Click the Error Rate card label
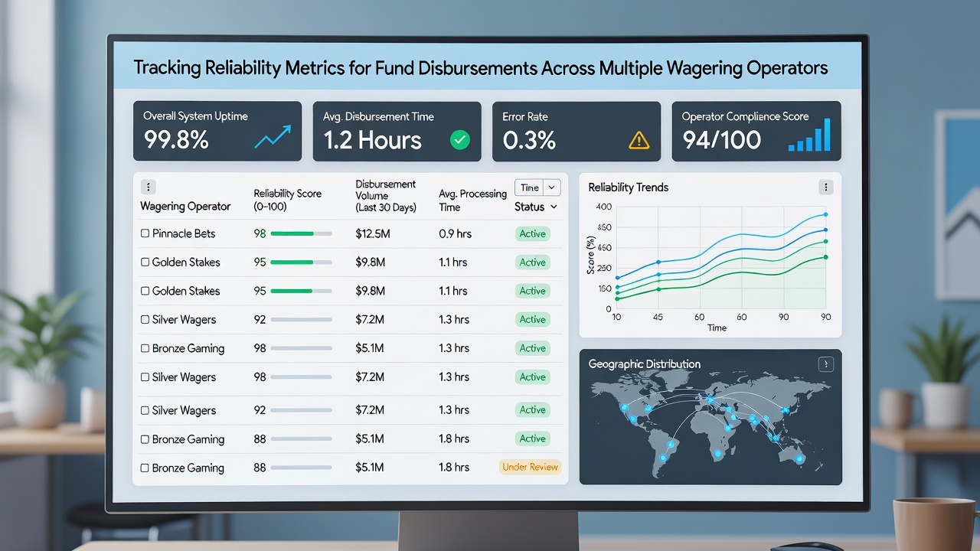Image resolution: width=980 pixels, height=551 pixels. tap(525, 116)
